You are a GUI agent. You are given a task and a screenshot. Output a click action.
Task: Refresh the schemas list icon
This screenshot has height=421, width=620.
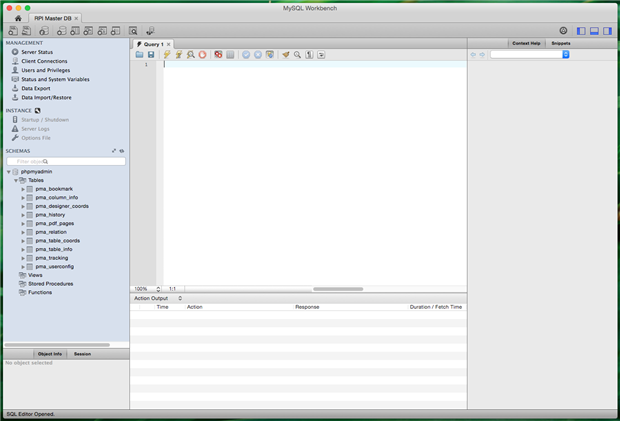point(122,151)
